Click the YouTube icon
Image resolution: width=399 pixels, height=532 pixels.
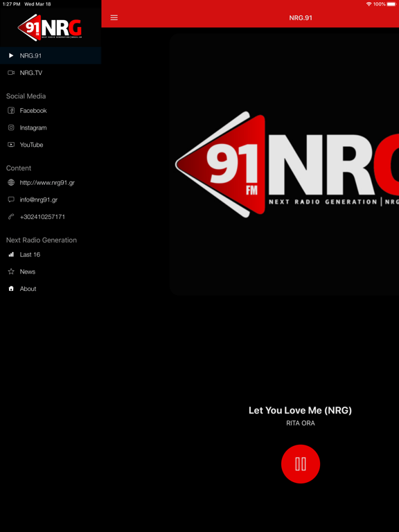(11, 145)
